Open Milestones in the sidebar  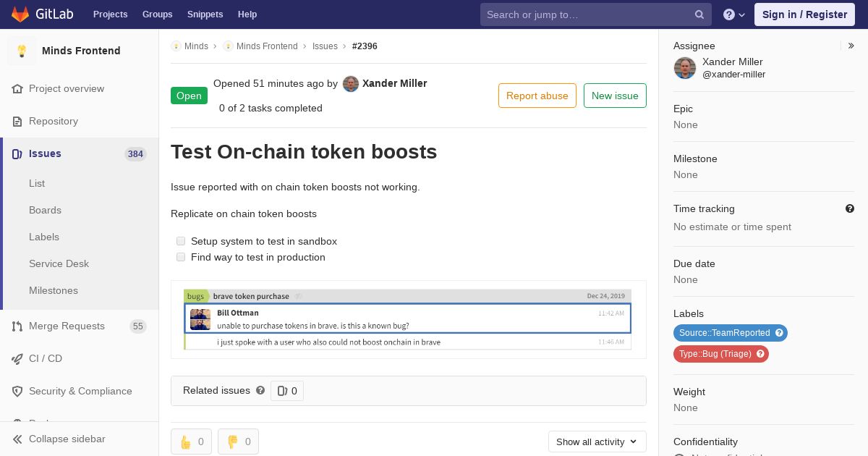[54, 290]
